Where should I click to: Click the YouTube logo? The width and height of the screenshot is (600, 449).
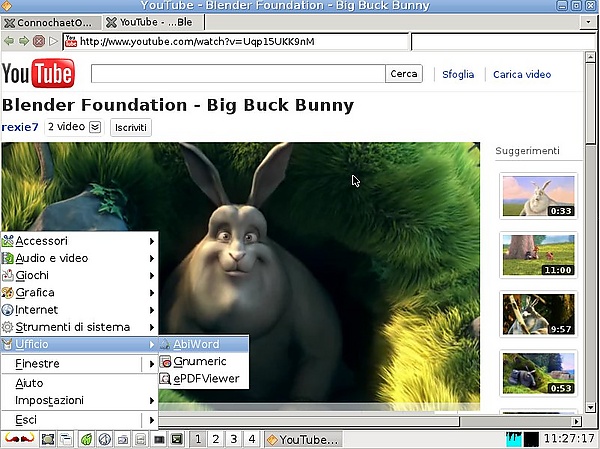[37, 74]
